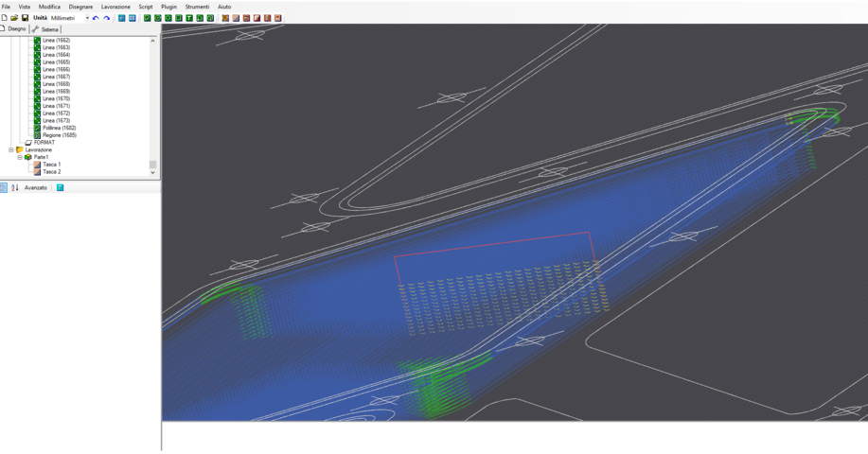
Task: Select Linea (1673) in the tree
Action: 56,120
